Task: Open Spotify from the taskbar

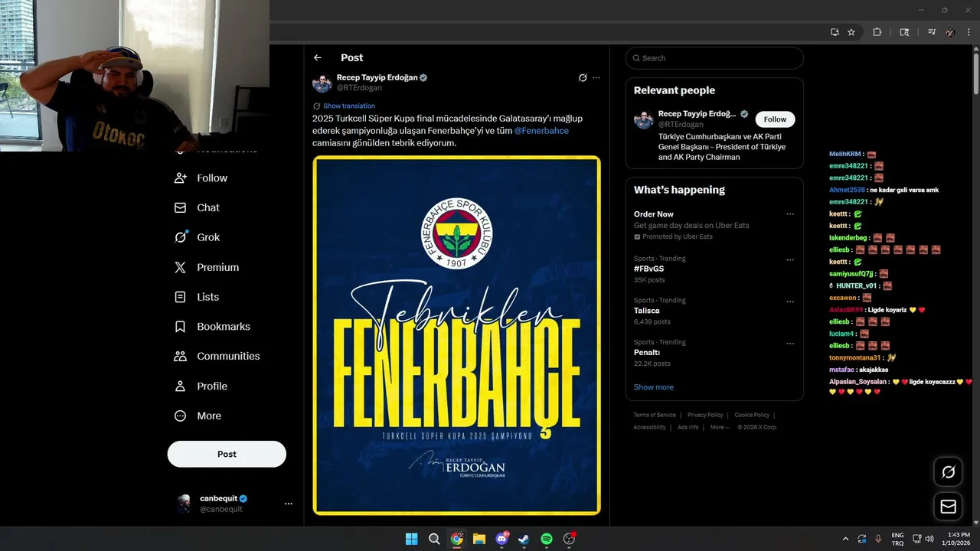Action: [x=547, y=539]
